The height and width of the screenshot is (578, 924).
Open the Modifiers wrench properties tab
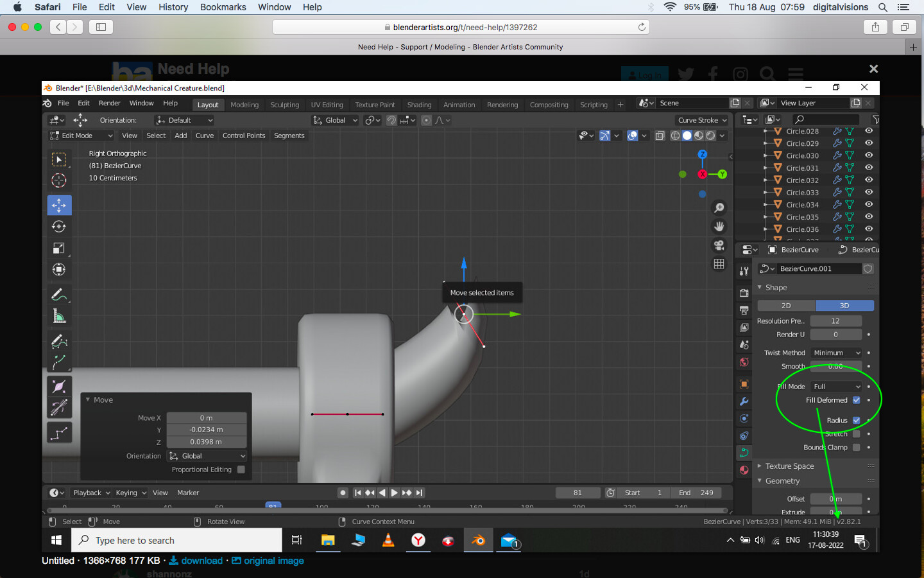coord(744,401)
